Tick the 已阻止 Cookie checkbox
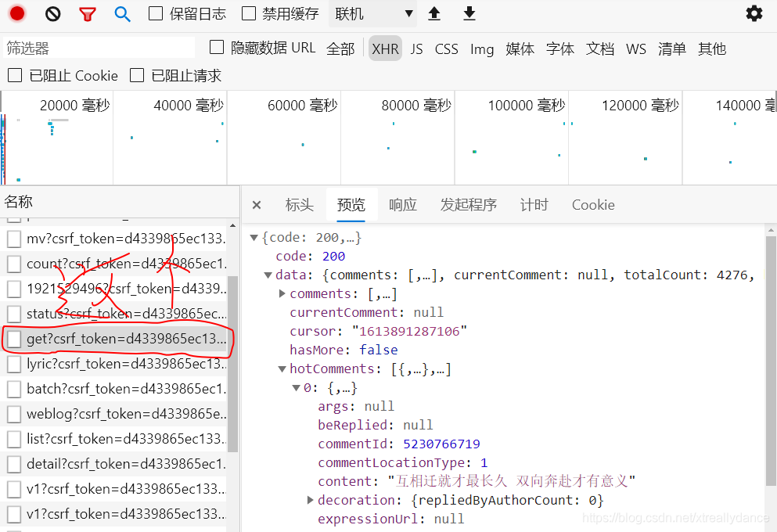Screen dimensions: 777x532 (x=15, y=75)
